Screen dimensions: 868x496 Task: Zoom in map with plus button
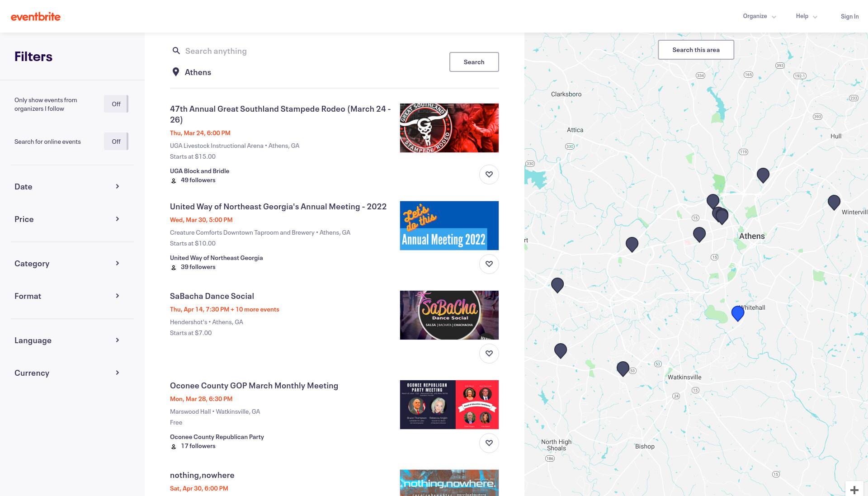(854, 490)
